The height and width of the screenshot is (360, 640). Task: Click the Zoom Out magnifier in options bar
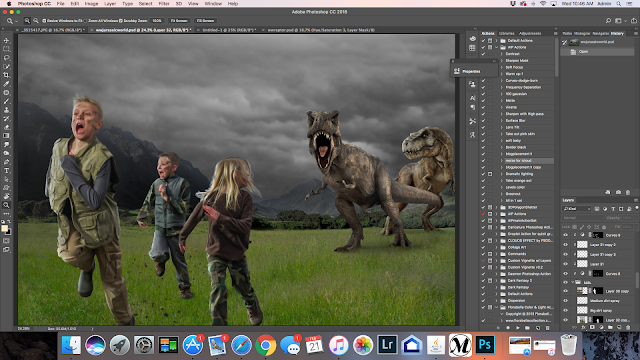point(36,20)
